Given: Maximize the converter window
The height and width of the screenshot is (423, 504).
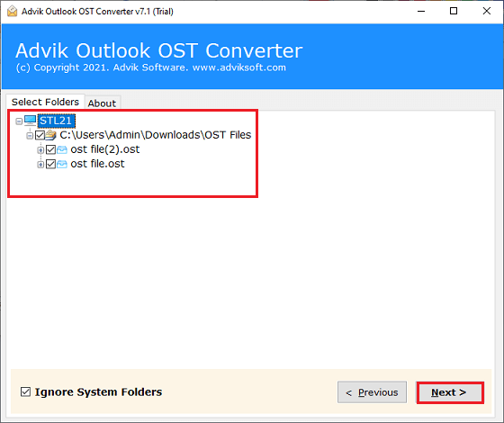Looking at the screenshot, I should click(x=454, y=11).
